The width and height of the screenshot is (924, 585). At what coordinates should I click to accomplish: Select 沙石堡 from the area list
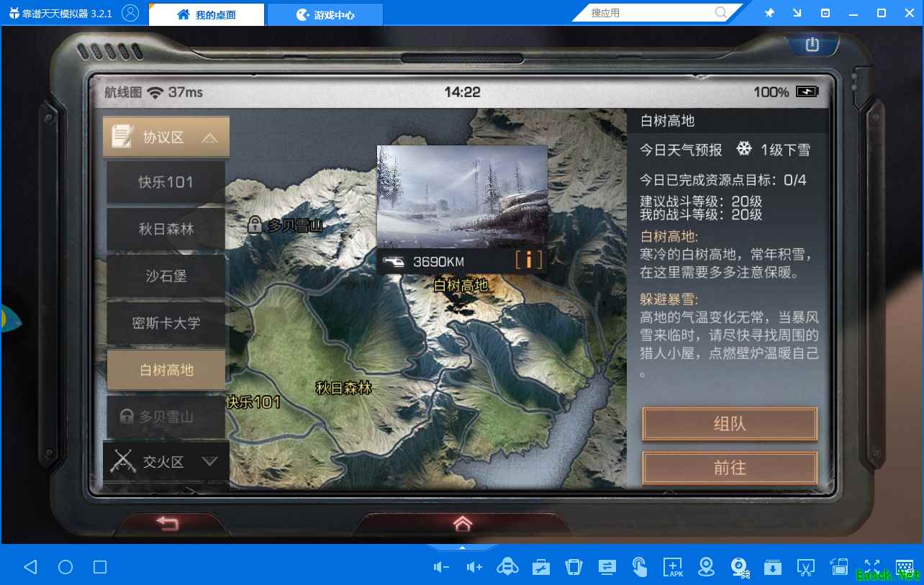(x=166, y=276)
